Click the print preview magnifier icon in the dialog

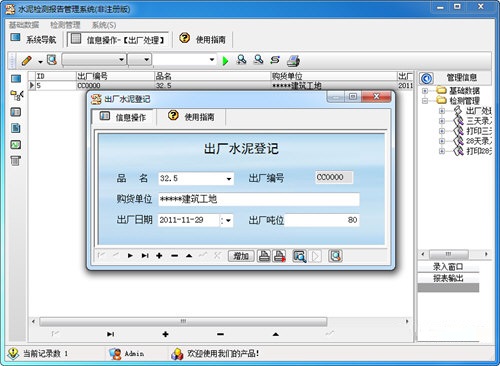click(x=300, y=256)
